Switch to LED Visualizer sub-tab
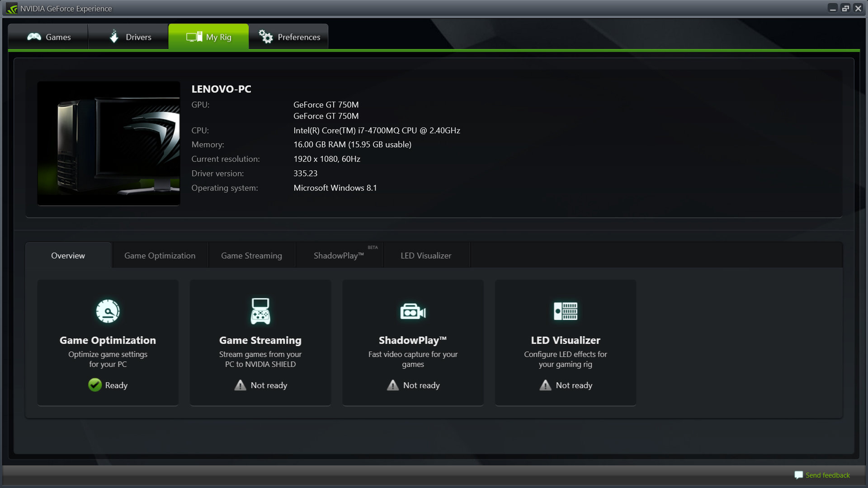The height and width of the screenshot is (488, 868). tap(426, 255)
